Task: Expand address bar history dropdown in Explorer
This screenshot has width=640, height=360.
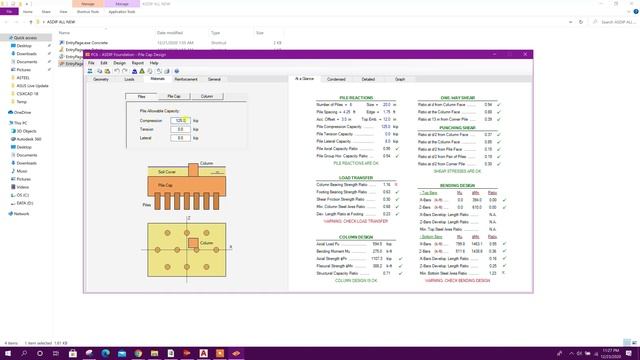Action: 570,22
